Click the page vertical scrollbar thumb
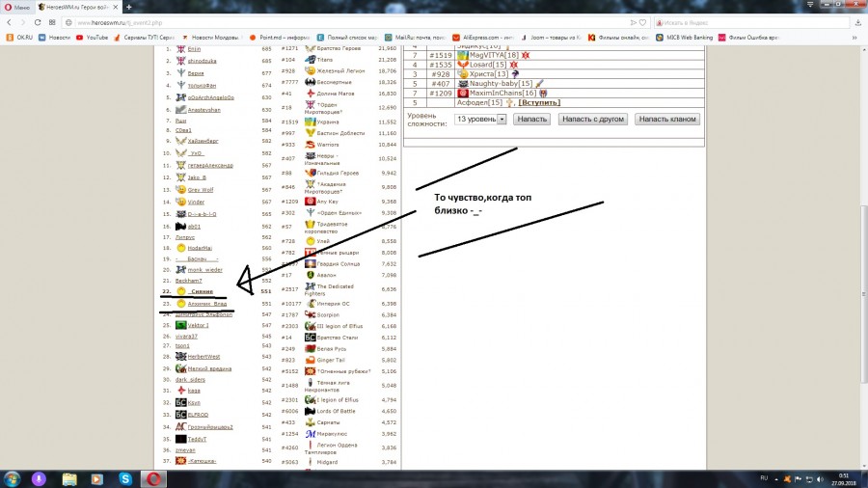 (x=864, y=293)
